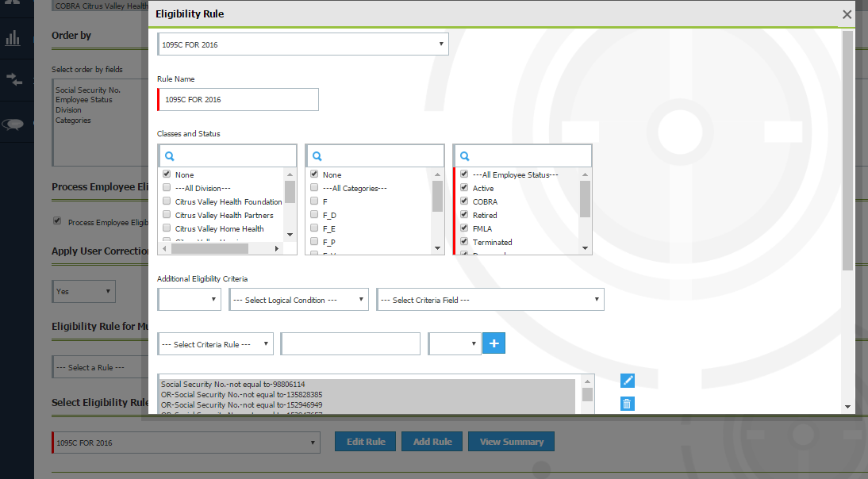
Task: Open the 1095C FOR 2016 rule dropdown at top
Action: click(303, 44)
